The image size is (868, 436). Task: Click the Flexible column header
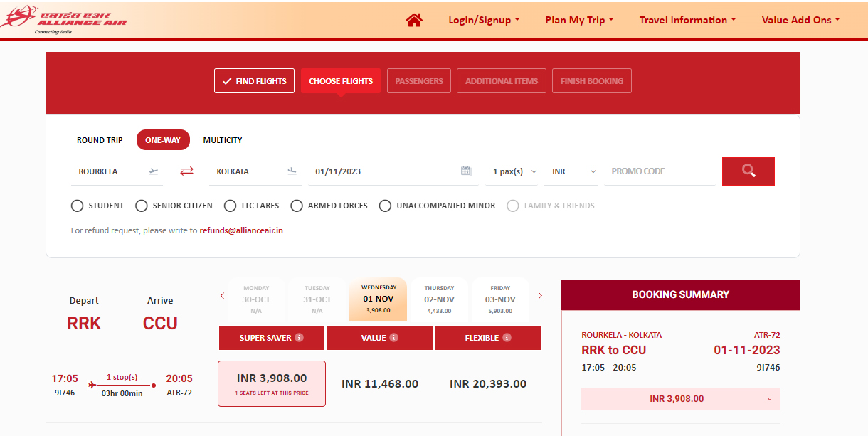488,338
